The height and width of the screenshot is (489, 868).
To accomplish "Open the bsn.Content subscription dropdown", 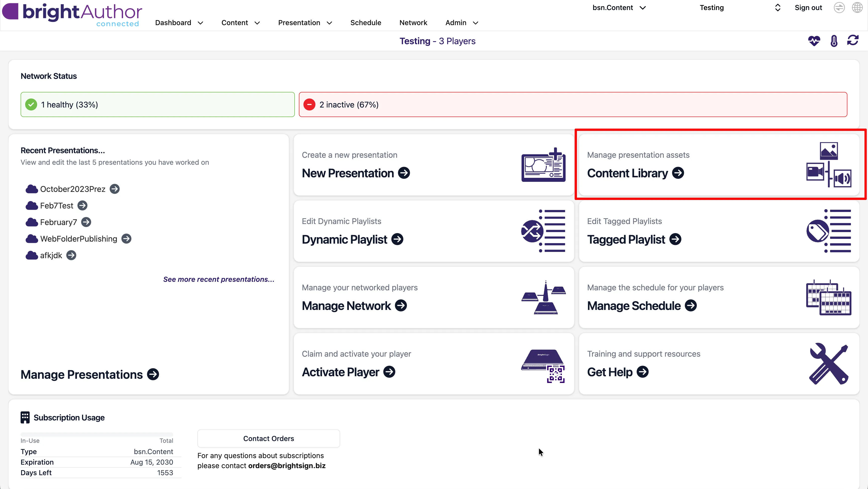I will [x=619, y=8].
